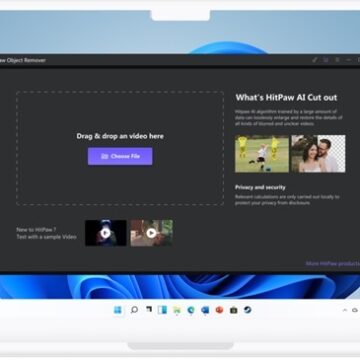Launch PowerPoint from the taskbar
This screenshot has width=360, height=360.
tap(219, 310)
